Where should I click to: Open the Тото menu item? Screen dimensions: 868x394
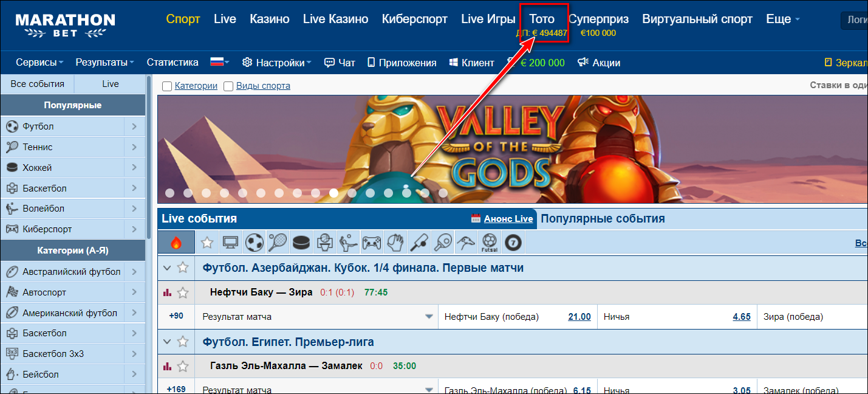pos(542,19)
